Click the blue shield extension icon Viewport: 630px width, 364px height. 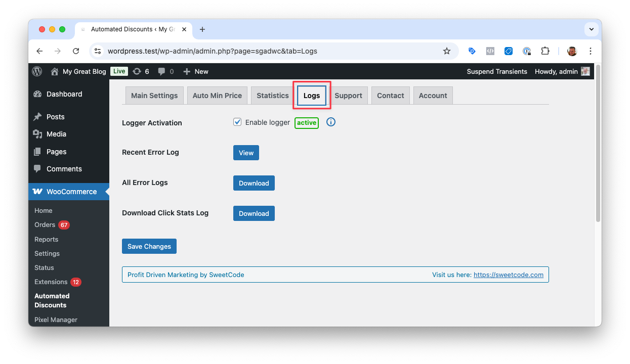click(509, 51)
